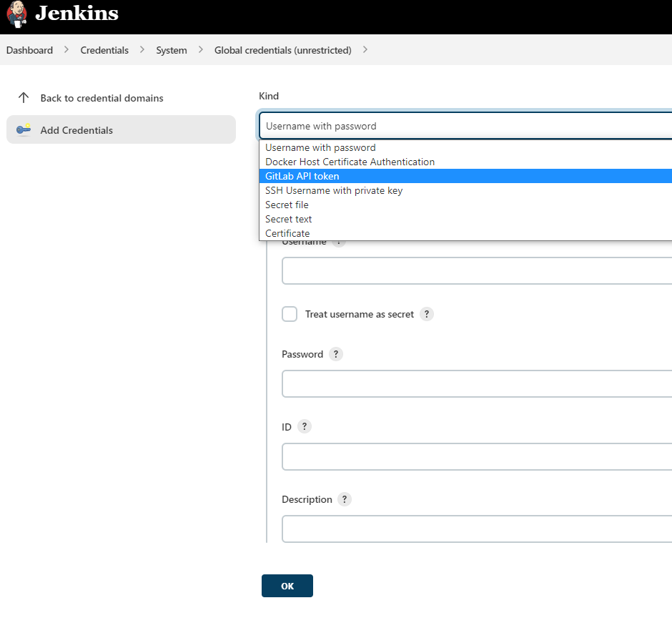Open the Credentials breadcrumb link

click(104, 50)
